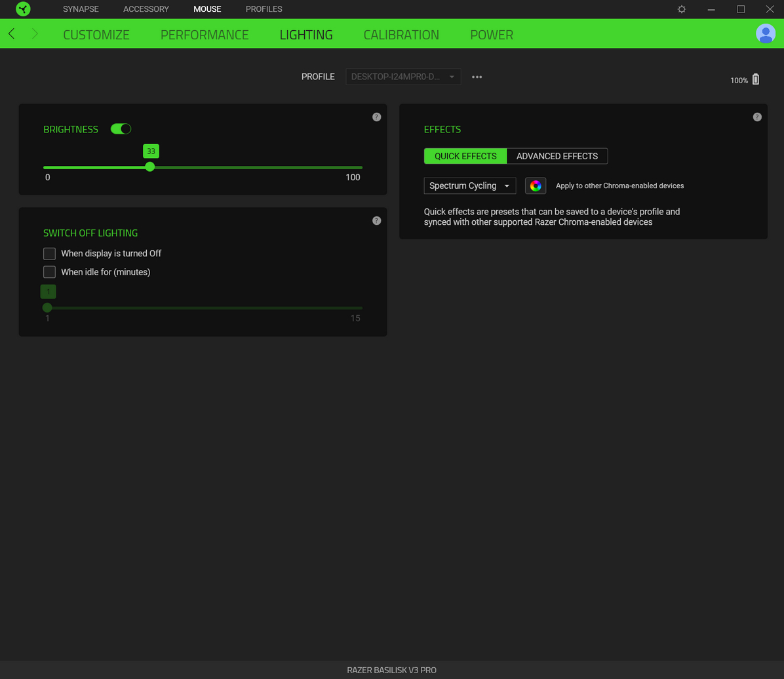Open the Power tab
This screenshot has height=679, width=784.
click(x=492, y=35)
